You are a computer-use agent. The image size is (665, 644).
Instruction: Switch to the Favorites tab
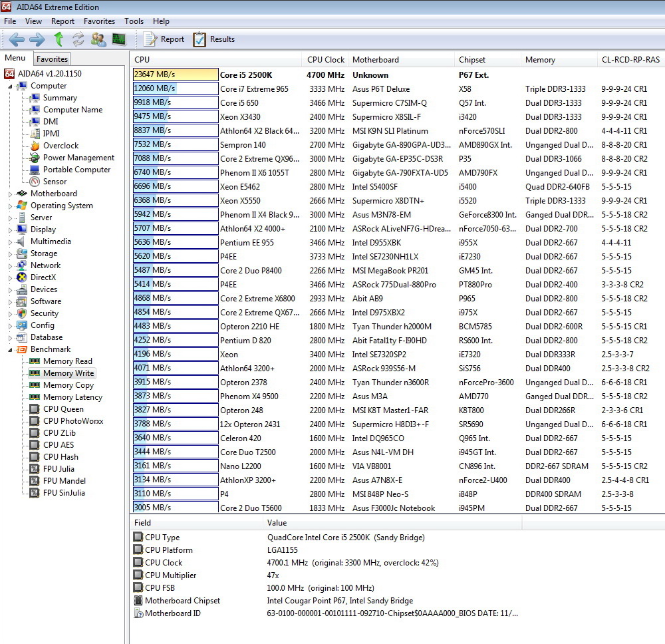click(x=52, y=59)
